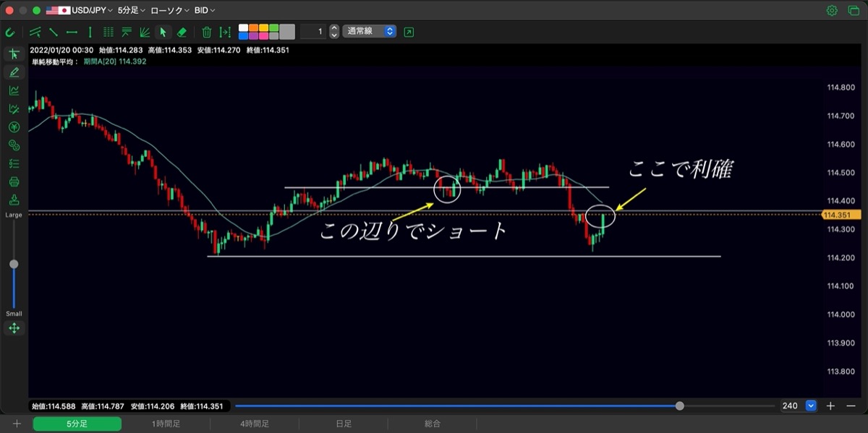Open the checklist icon in the sidebar
The image size is (868, 433).
click(x=14, y=163)
